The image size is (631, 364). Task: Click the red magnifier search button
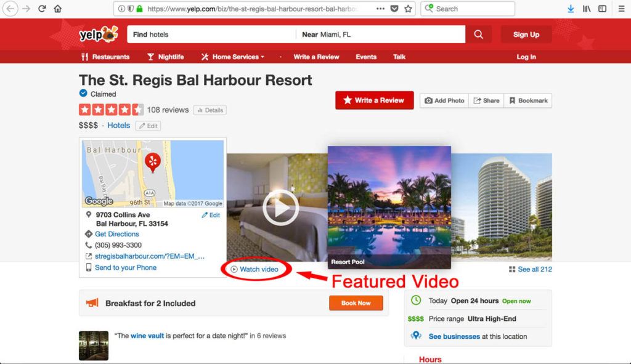coord(478,34)
